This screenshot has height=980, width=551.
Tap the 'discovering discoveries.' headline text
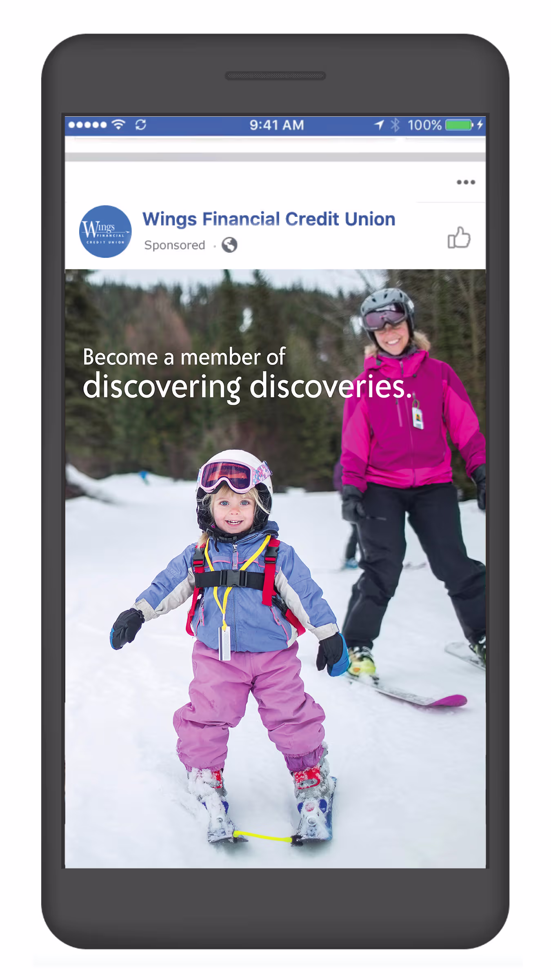tap(247, 387)
